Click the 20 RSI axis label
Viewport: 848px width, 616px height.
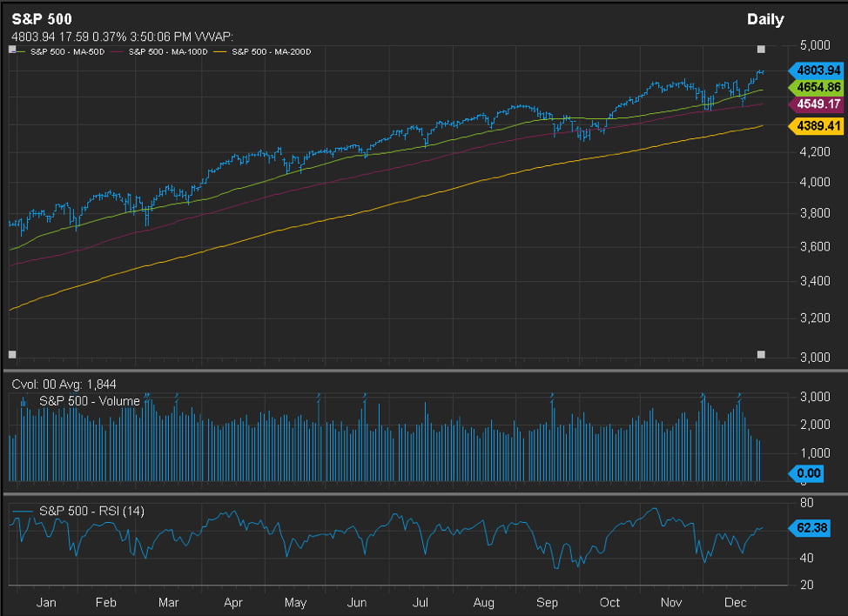pos(806,585)
